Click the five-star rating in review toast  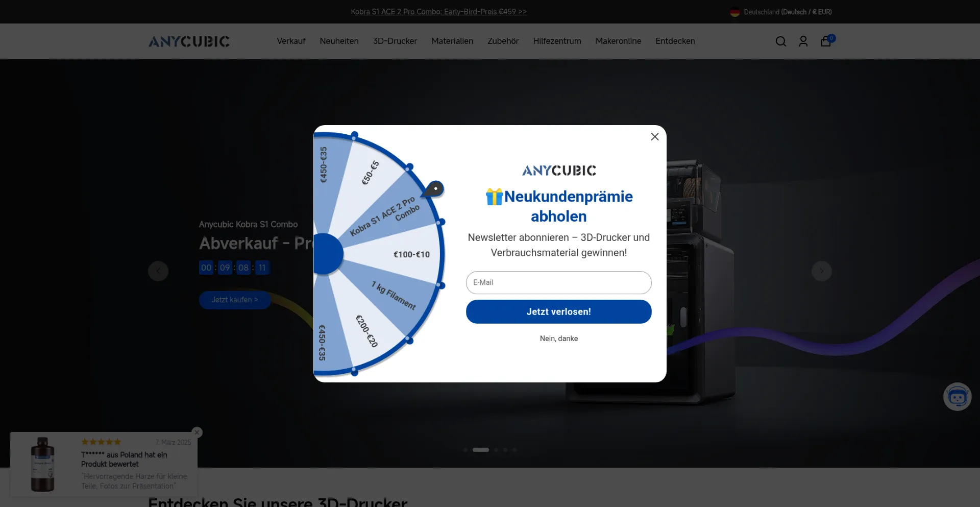(101, 442)
